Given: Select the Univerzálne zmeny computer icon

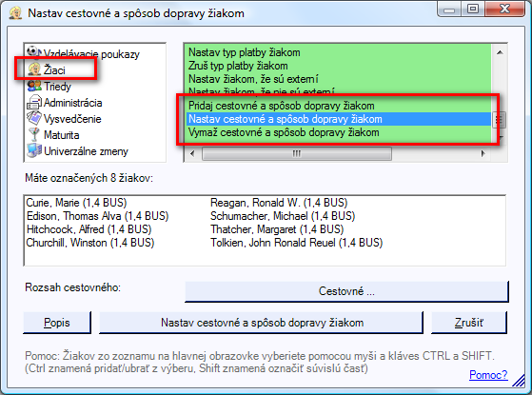Looking at the screenshot, I should [34, 150].
